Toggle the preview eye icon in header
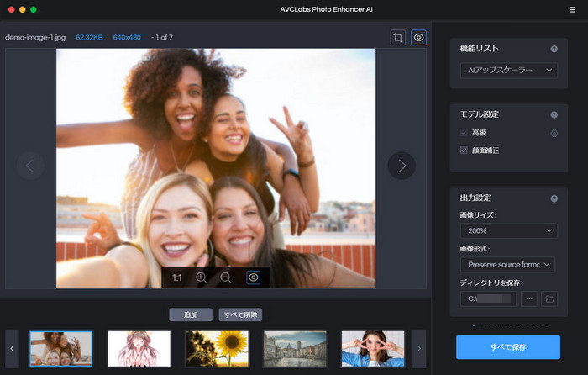 pyautogui.click(x=418, y=38)
